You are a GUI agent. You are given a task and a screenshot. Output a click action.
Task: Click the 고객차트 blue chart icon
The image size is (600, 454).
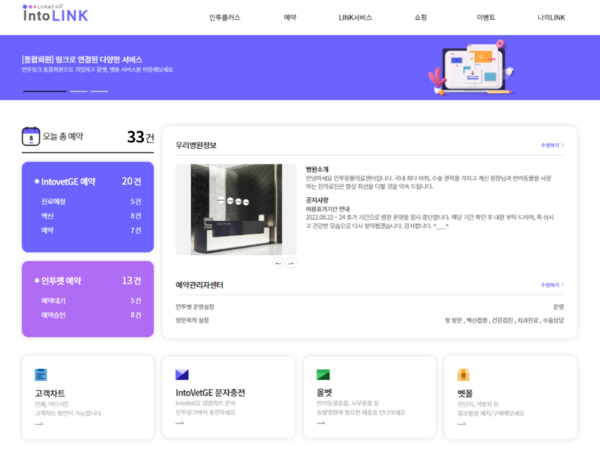pos(40,375)
